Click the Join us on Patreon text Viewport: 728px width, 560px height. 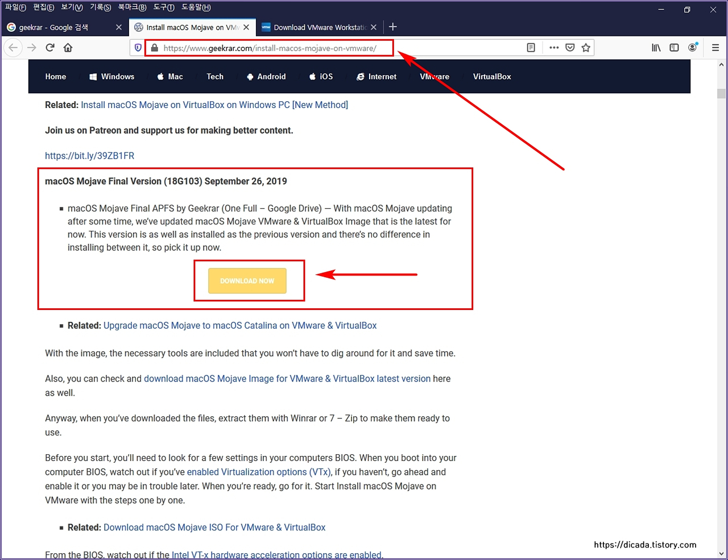(x=169, y=131)
